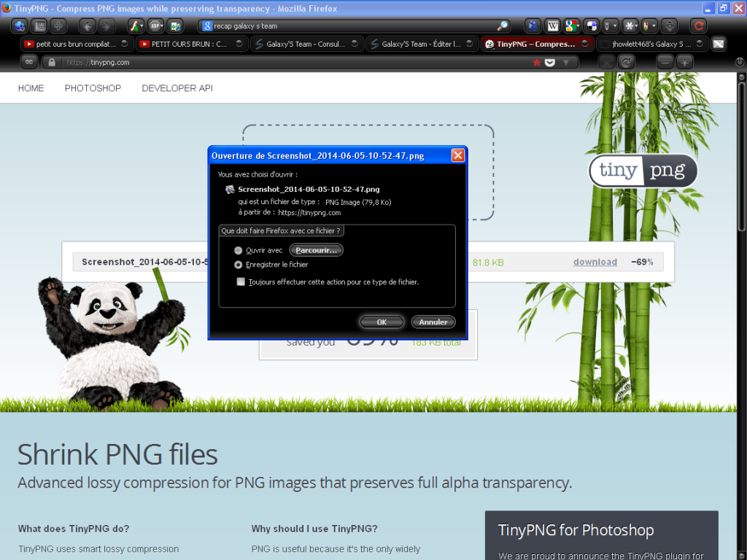Click the asterisk toolbar icon
This screenshot has width=747, height=560.
pos(630,26)
